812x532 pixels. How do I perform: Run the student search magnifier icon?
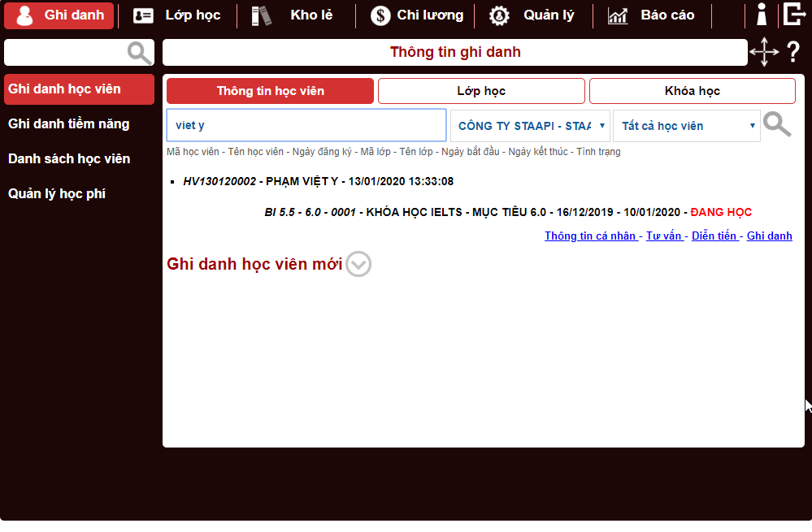pos(777,125)
